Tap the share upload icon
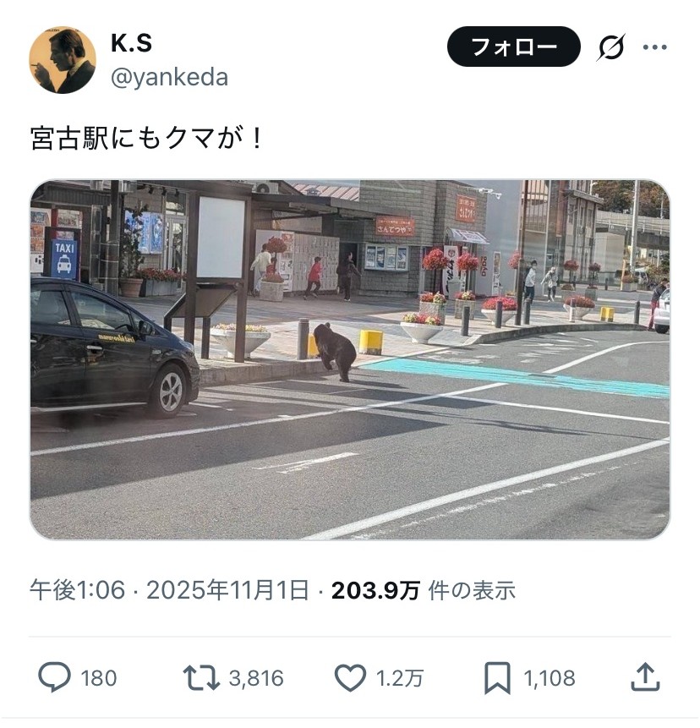 coord(645,677)
